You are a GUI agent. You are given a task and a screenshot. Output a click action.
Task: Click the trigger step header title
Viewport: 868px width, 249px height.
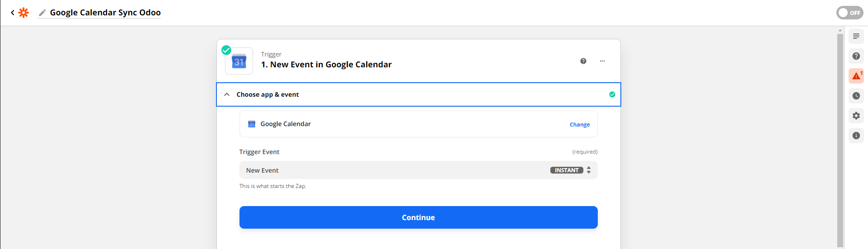(326, 65)
